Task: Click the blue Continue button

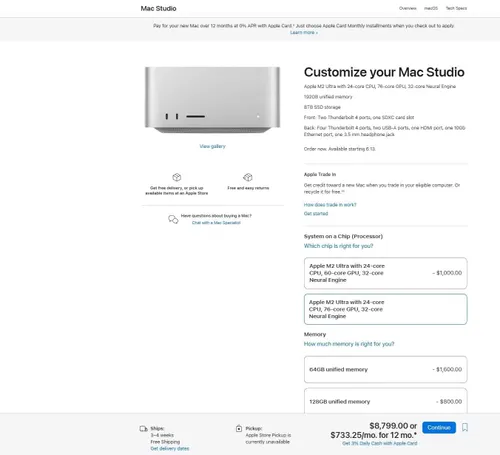Action: coord(439,427)
